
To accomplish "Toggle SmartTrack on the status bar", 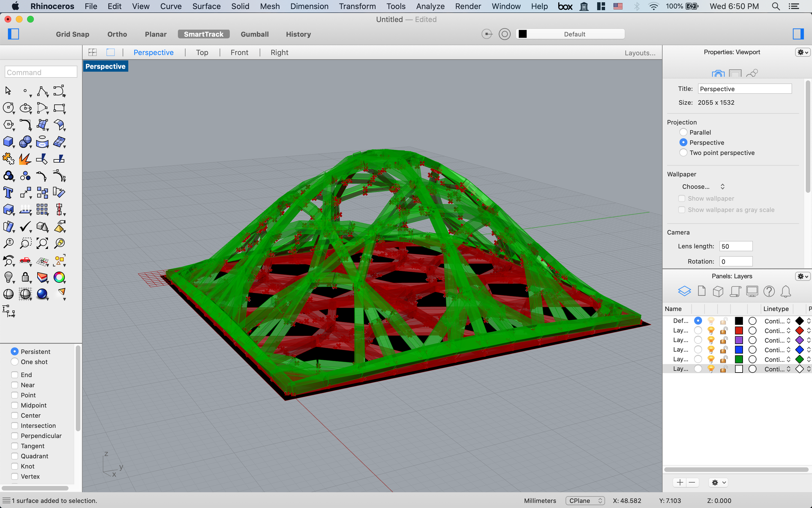I will coord(203,34).
